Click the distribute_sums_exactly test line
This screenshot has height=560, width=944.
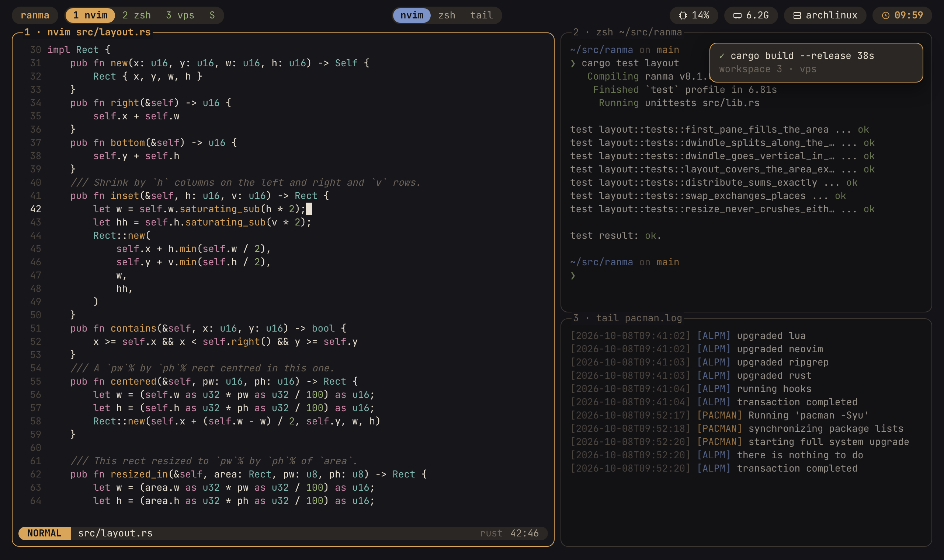pos(714,183)
